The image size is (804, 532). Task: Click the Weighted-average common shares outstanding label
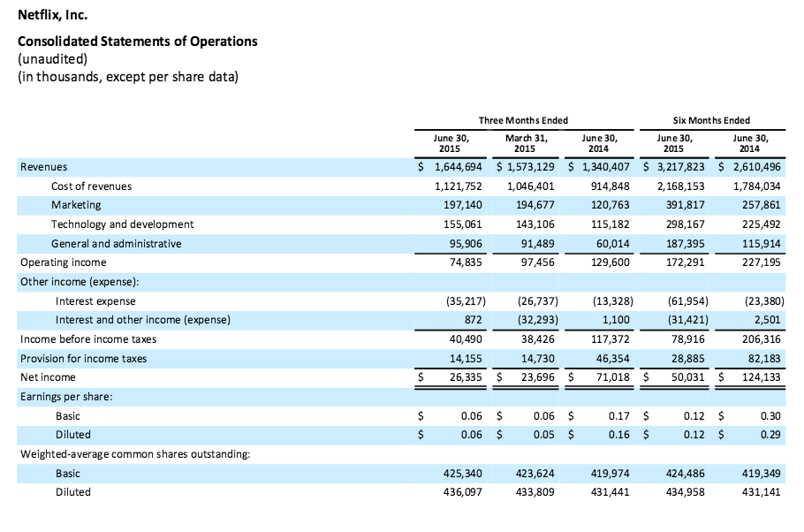(134, 454)
